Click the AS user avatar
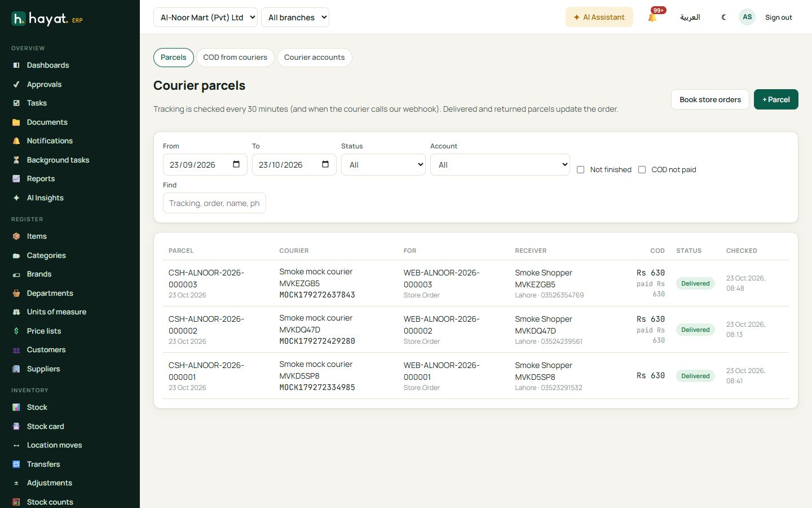Viewport: 812px width, 508px height. (x=747, y=17)
